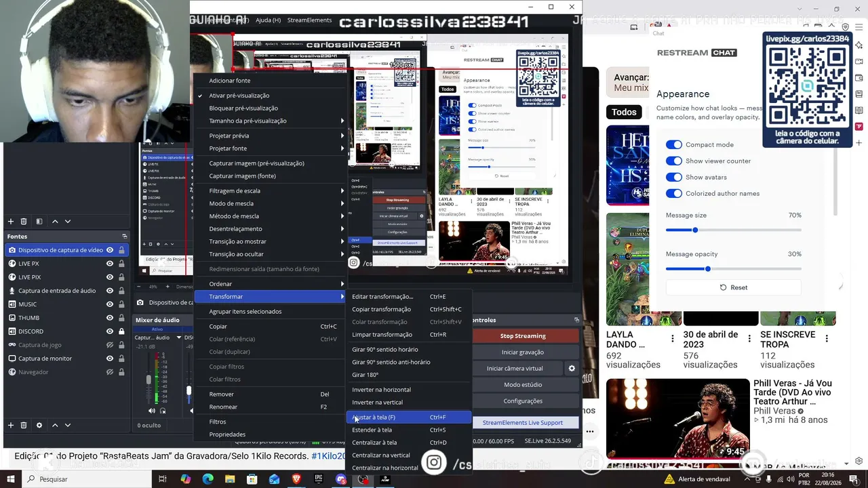
Task: Toggle monitoring headphone icon in audio mixer
Action: tap(163, 411)
